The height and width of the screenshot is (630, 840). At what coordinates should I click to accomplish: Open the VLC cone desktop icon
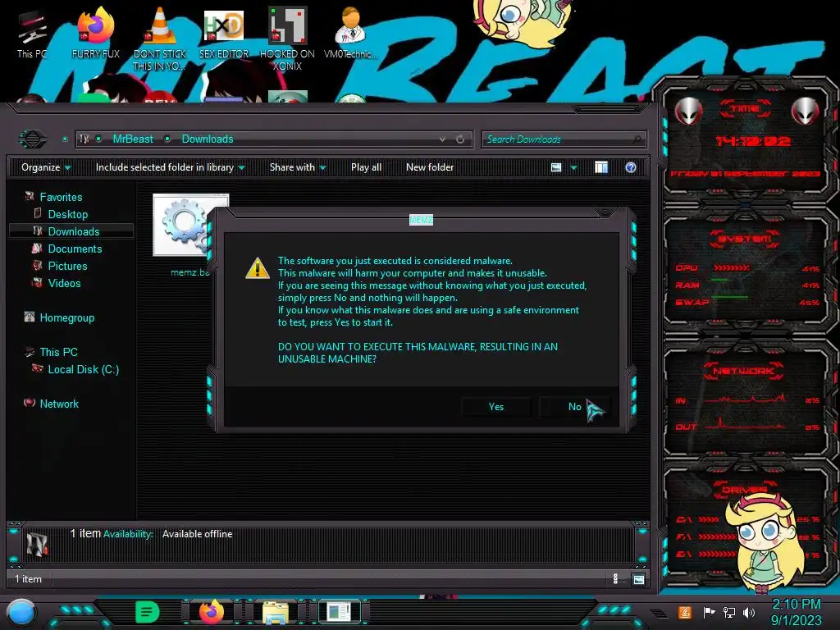point(159,39)
